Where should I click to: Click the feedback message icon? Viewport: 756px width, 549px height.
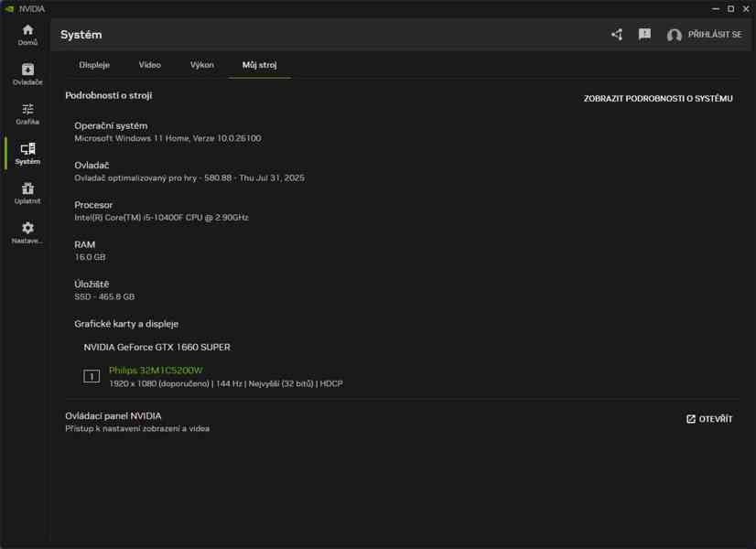coord(644,34)
